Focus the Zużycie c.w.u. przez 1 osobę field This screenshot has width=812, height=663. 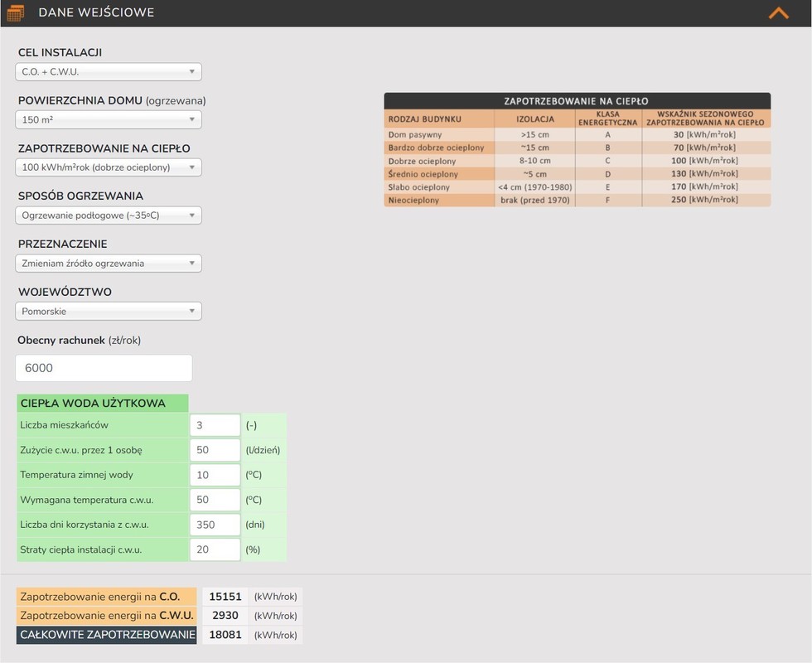point(215,451)
